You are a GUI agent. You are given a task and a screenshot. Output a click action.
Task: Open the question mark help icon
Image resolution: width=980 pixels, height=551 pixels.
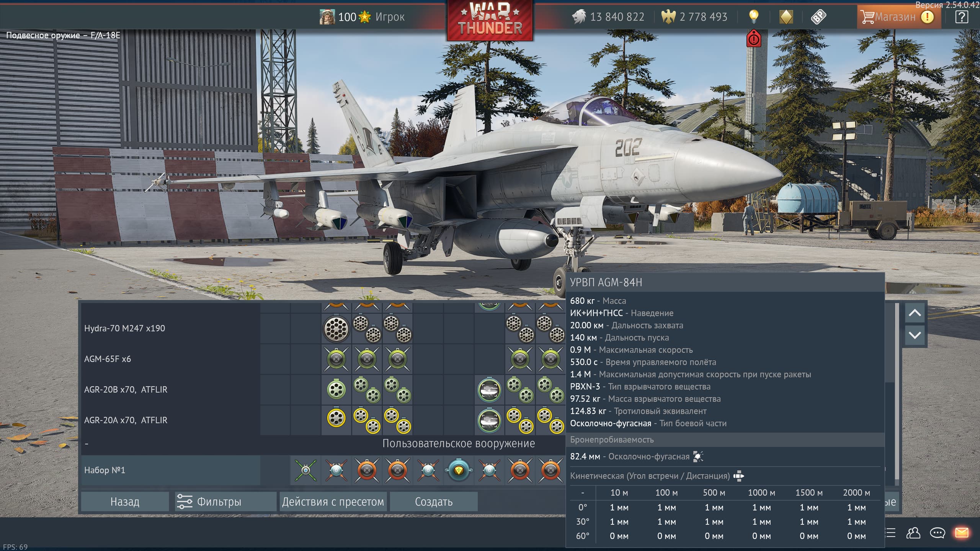[962, 17]
